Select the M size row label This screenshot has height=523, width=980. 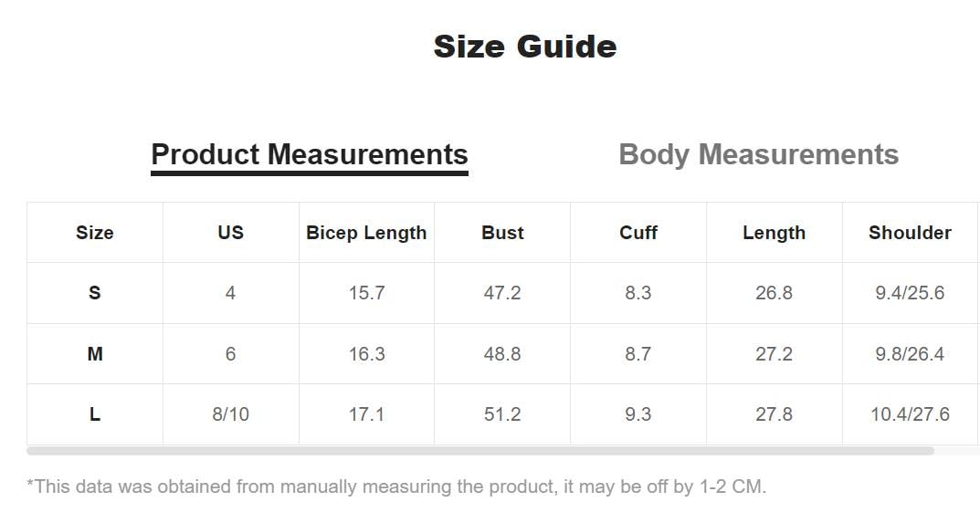[95, 354]
